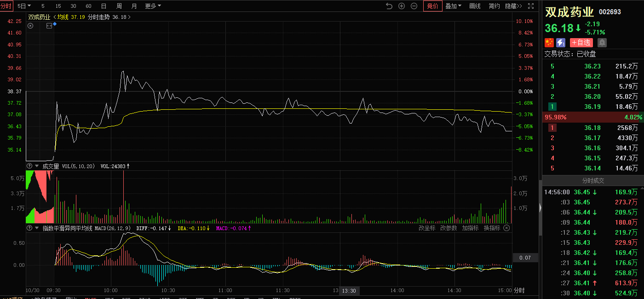The height and width of the screenshot is (299, 644).
Task: Click the blue lightning bolt icon
Action: [x=561, y=43]
